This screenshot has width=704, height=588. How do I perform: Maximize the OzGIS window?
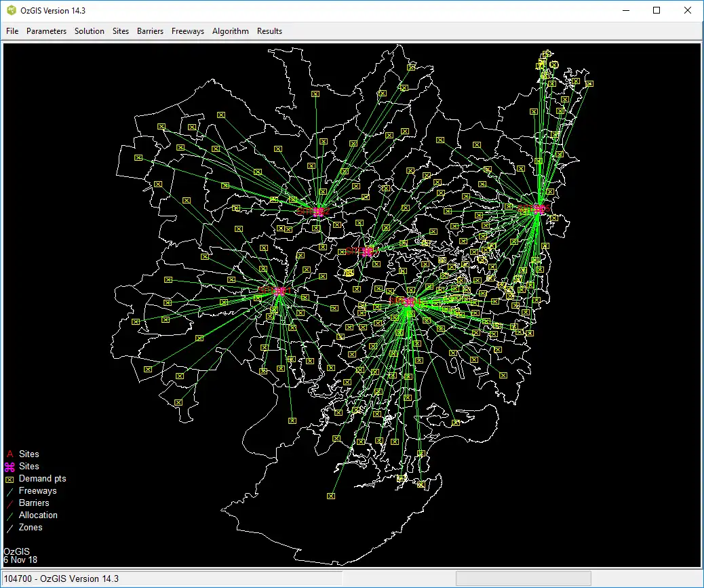pos(657,11)
